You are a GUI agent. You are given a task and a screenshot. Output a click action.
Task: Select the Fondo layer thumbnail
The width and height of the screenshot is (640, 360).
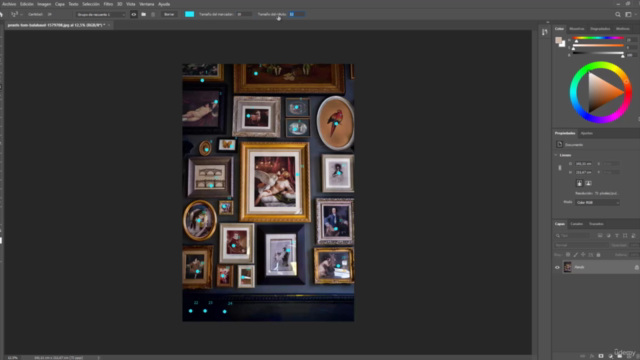567,267
